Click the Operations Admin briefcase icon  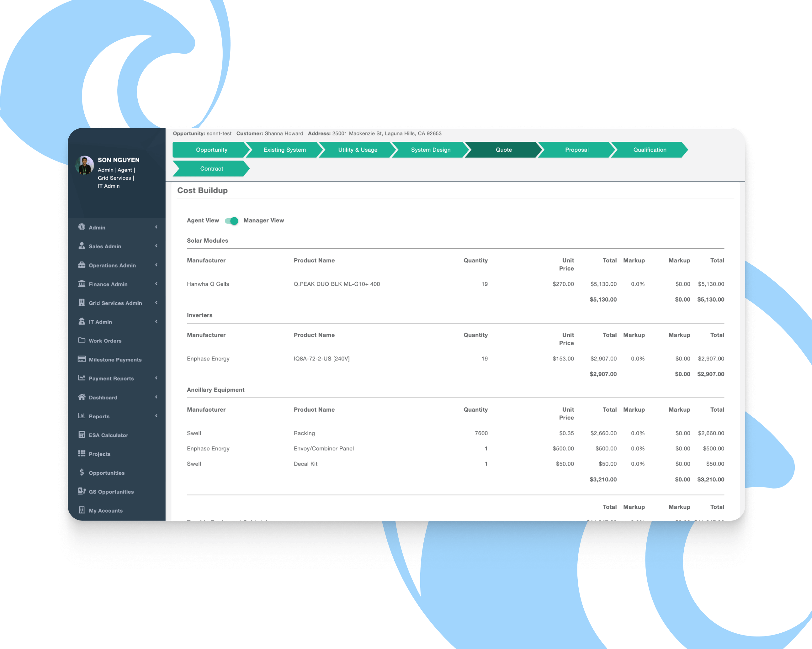[82, 265]
